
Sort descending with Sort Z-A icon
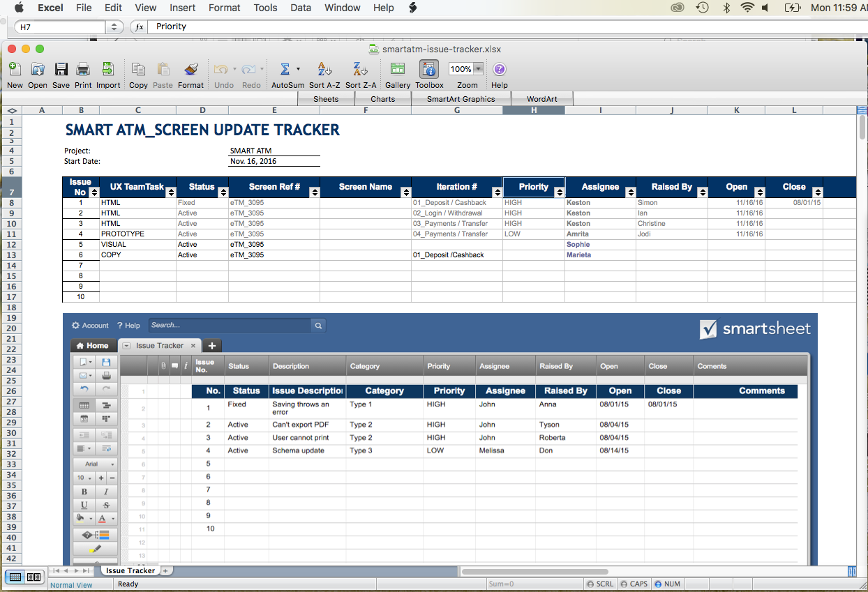click(x=360, y=69)
